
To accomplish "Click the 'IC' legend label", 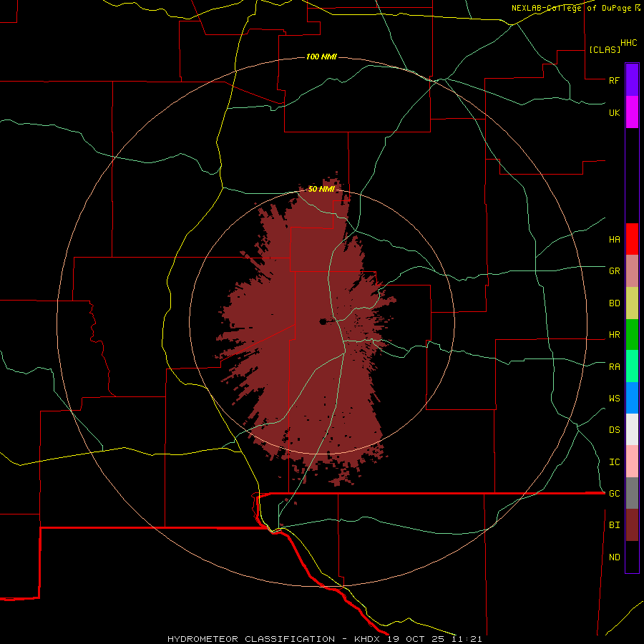I will click(x=614, y=462).
